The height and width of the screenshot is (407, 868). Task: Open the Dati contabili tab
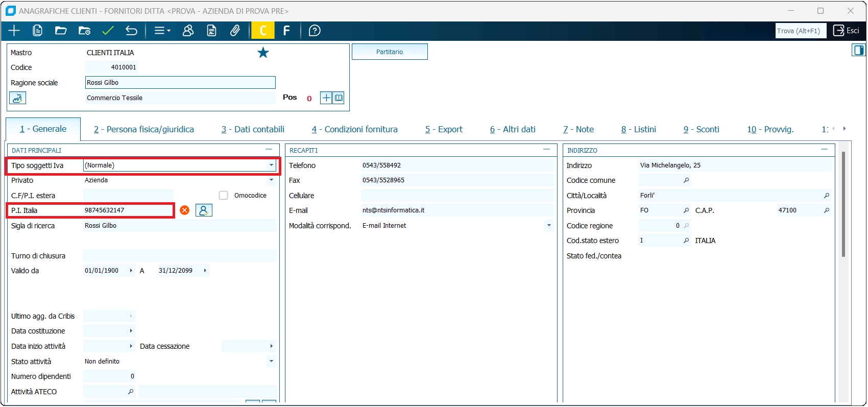click(253, 130)
